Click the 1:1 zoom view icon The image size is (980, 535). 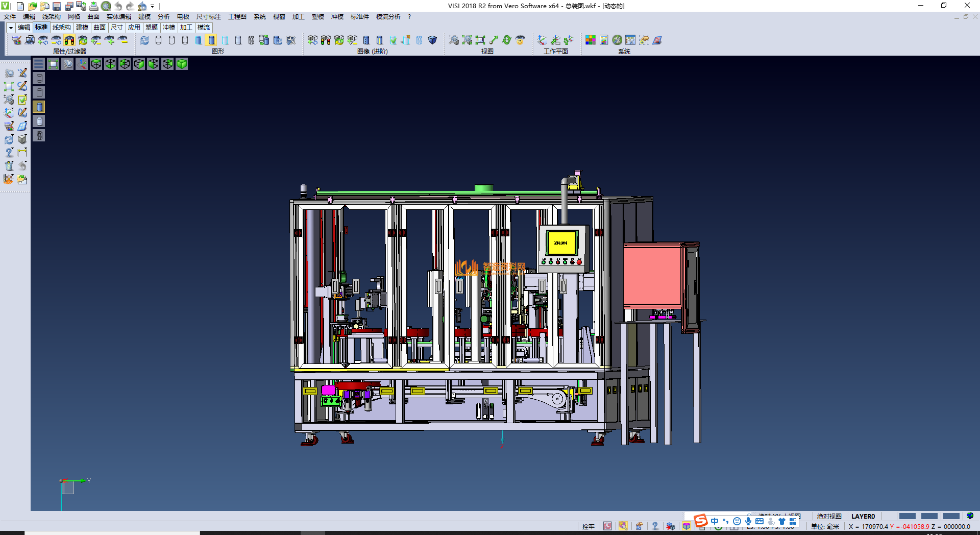pyautogui.click(x=480, y=40)
